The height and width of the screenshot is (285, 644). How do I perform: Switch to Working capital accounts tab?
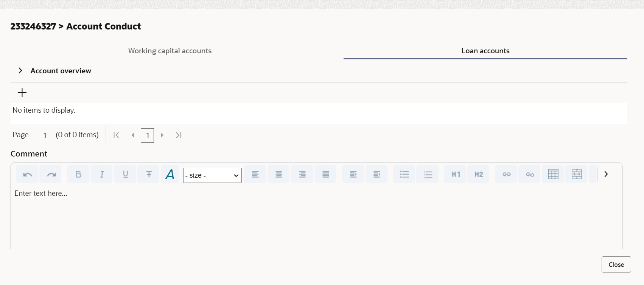coord(170,51)
